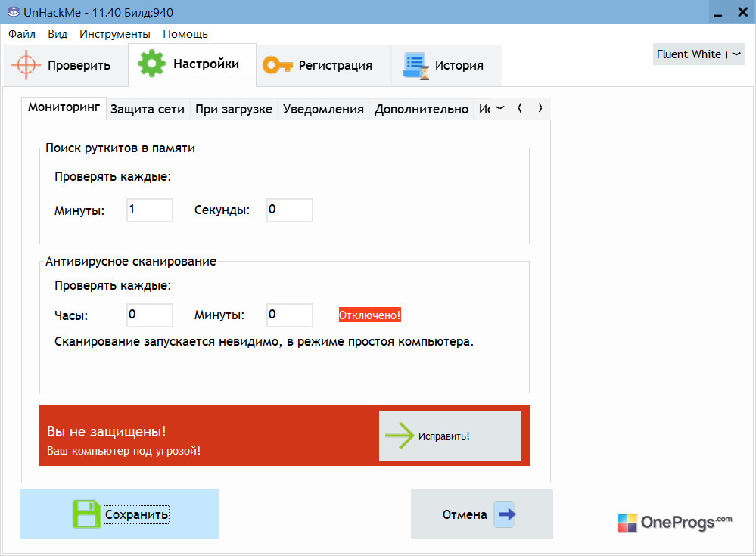Click the green gear Настройки icon
Screen dimensions: 756x556
151,63
